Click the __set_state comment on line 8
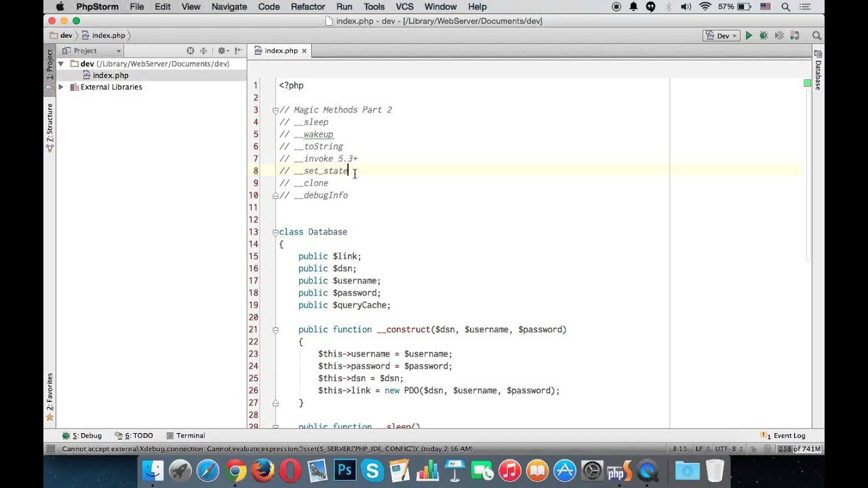Screen dimensions: 868x488 click(x=314, y=171)
